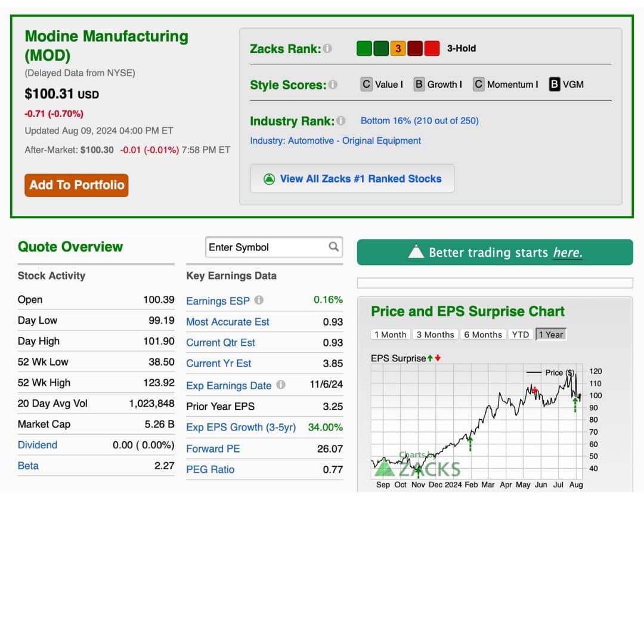Image resolution: width=644 pixels, height=644 pixels.
Task: Click the Day High value 101.90
Action: click(159, 341)
